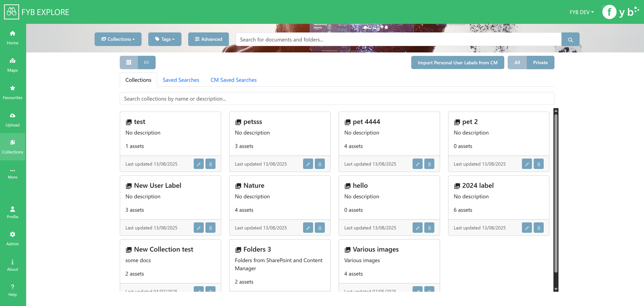Edit the test collection

(199, 164)
